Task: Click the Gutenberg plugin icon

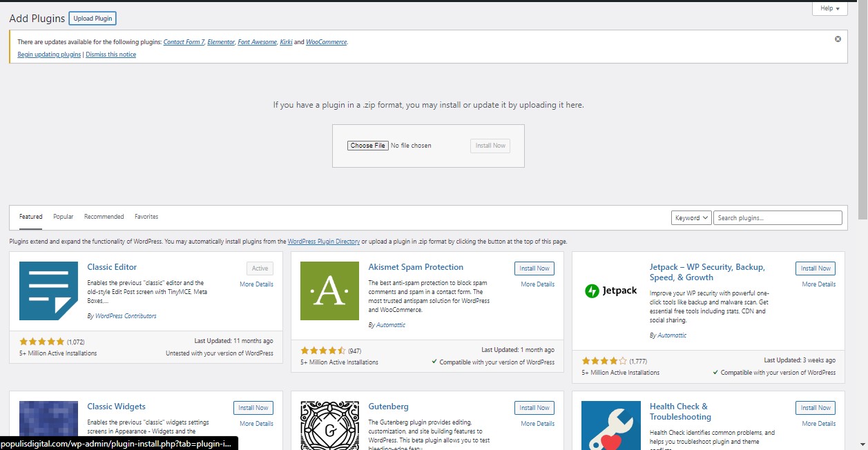Action: [x=329, y=422]
